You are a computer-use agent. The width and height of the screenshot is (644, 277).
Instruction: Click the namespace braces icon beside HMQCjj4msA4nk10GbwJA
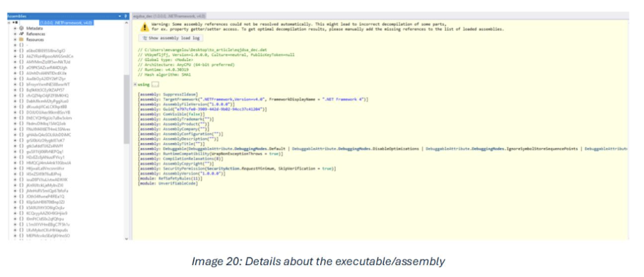click(x=21, y=162)
